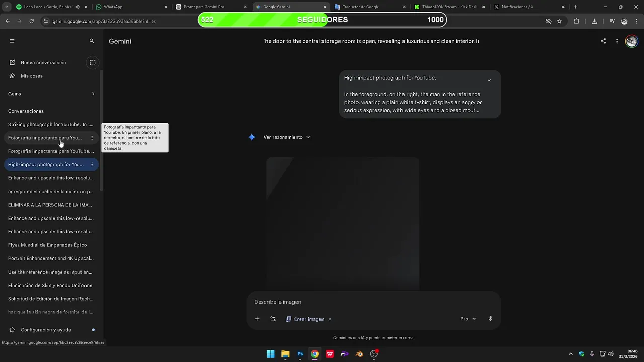The width and height of the screenshot is (644, 362).
Task: Switch to the 'Promt para Gemini Pro' tab
Action: coord(210,7)
